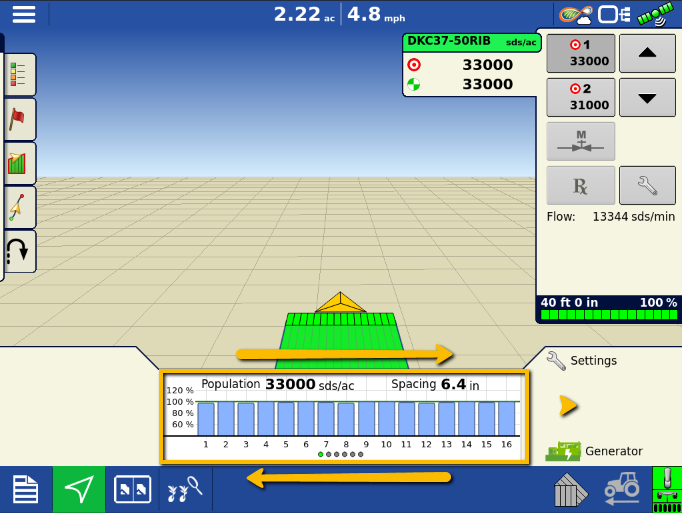Open the Generator control
This screenshot has height=513, width=682.
pyautogui.click(x=594, y=451)
